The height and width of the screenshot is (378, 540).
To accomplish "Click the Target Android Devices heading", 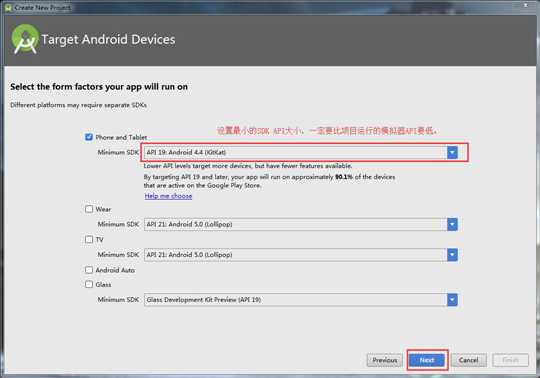I will 108,39.
